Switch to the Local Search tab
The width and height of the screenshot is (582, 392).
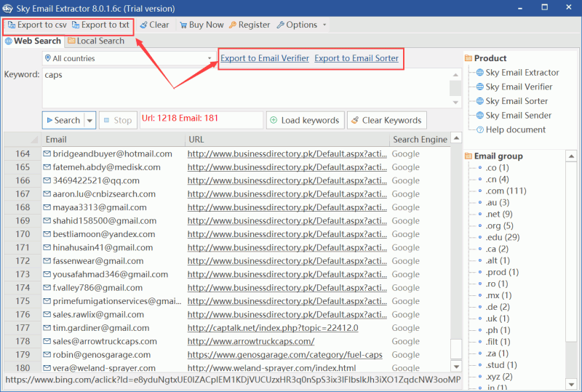click(96, 41)
